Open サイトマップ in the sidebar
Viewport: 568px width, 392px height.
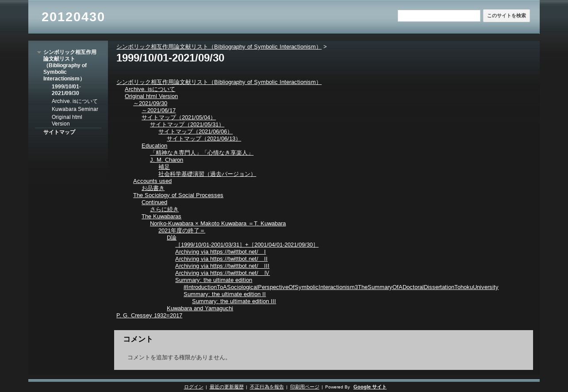(59, 132)
